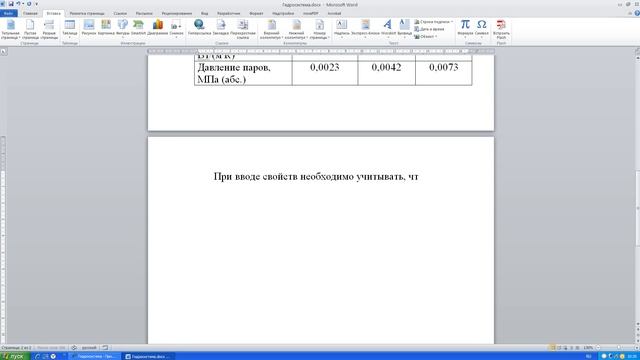Screen dimensions: 640x360
Task: Open the Start (пуск) menu
Action: (15, 356)
